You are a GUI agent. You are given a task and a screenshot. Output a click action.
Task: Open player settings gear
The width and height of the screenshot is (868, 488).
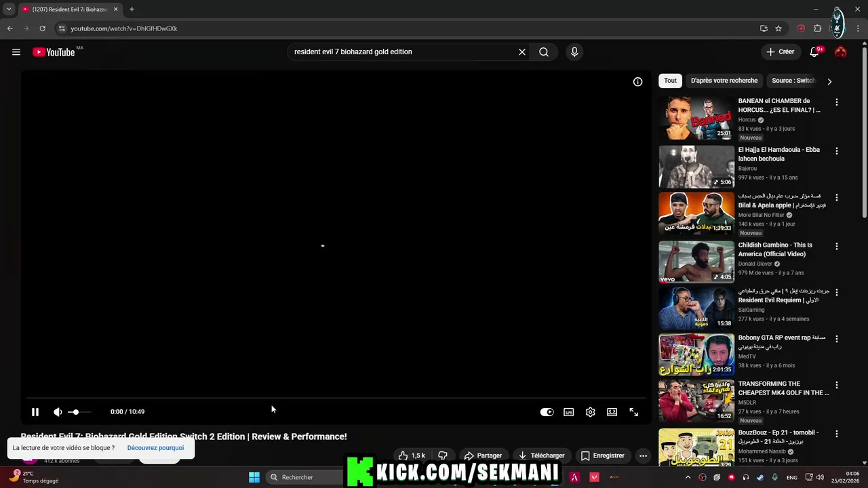pyautogui.click(x=590, y=412)
